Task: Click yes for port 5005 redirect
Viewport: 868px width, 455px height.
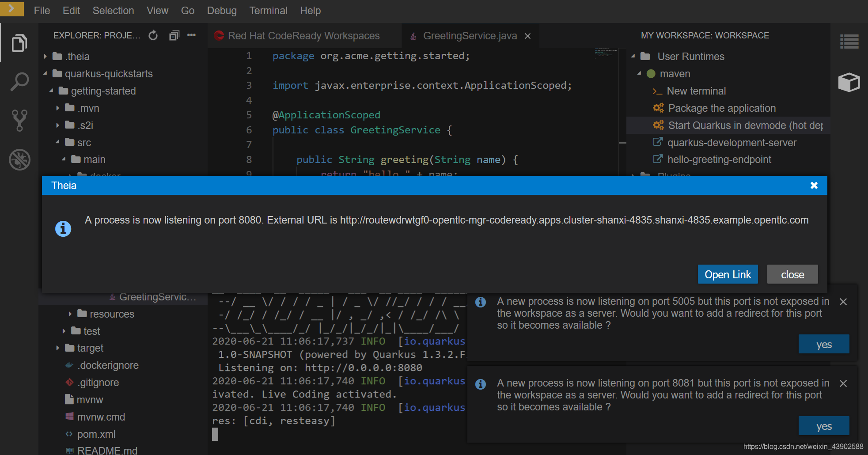Action: click(824, 344)
